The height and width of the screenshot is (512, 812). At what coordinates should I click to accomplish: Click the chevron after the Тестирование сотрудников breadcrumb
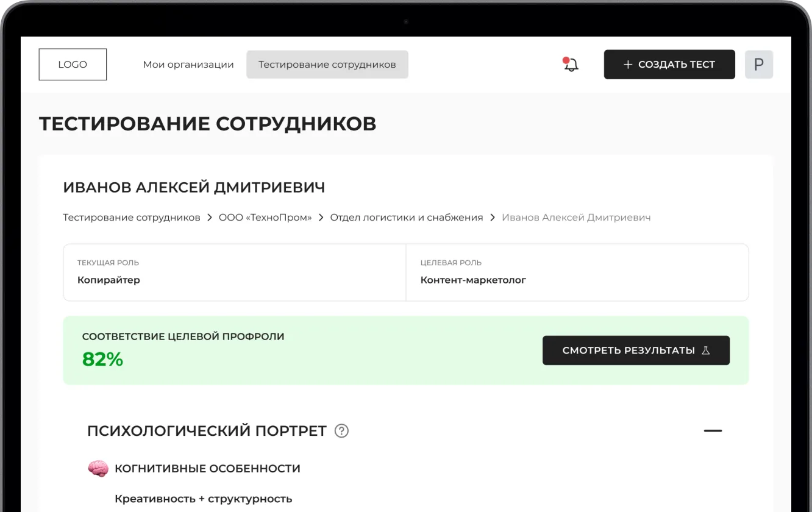pyautogui.click(x=209, y=218)
